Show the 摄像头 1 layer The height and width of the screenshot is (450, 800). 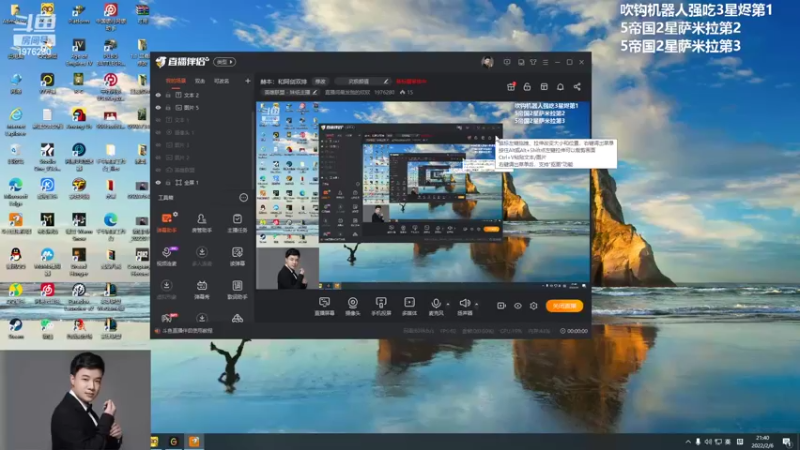158,133
